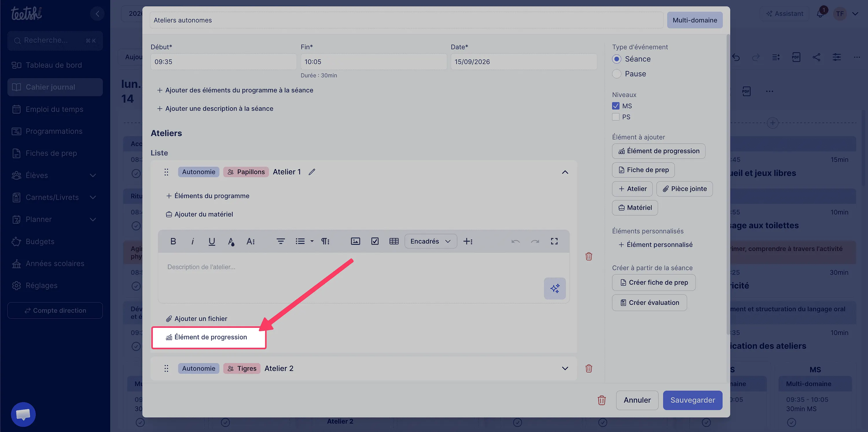Expand the Élèves sidebar menu
Screen dimensions: 868x432
[93, 175]
